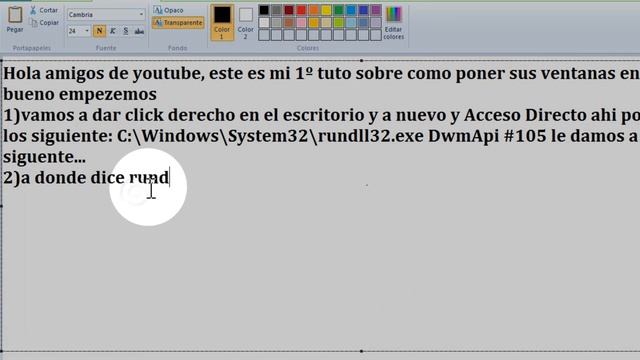Pick the beige palette swatch
Viewport: 640px width, 360px height.
coord(326,22)
